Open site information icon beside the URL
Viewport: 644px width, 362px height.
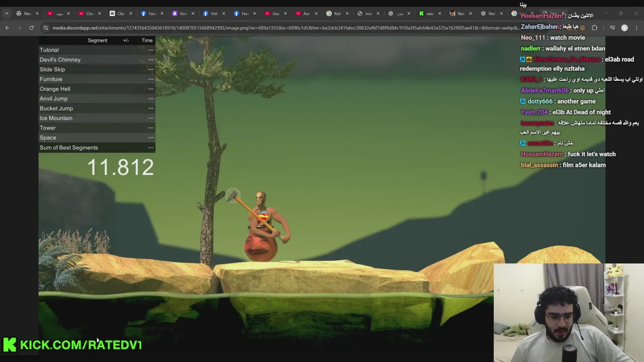click(46, 28)
